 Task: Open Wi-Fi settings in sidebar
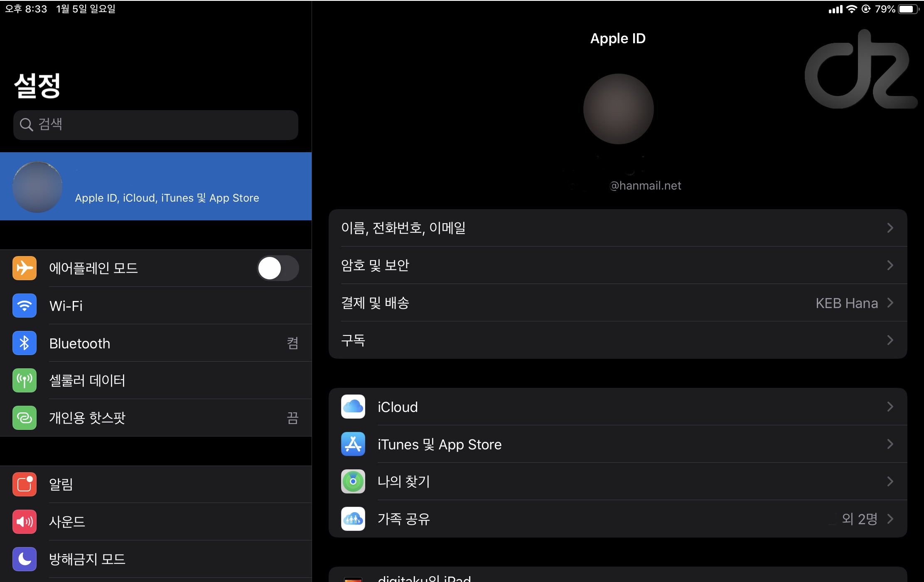click(156, 306)
